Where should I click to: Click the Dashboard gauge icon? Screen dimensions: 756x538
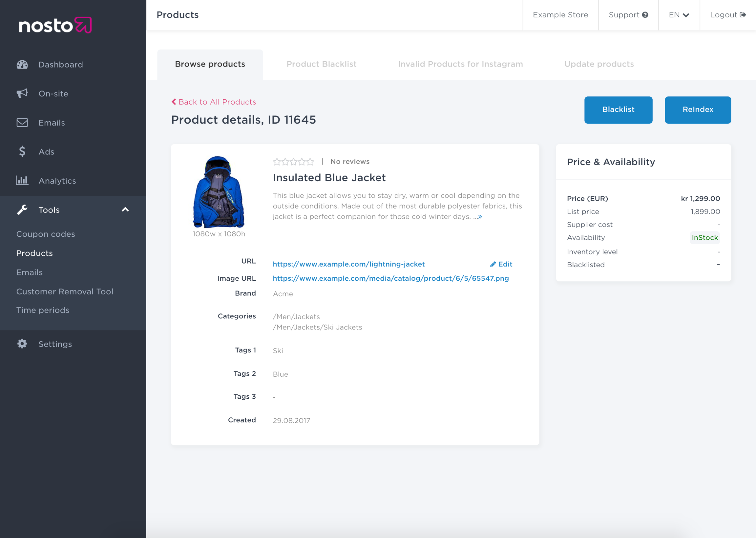pos(22,65)
